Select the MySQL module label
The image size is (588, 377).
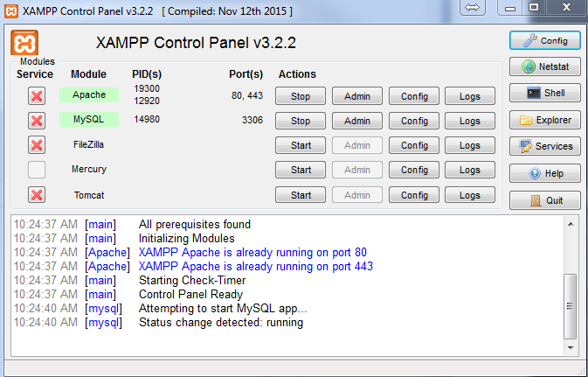point(89,119)
